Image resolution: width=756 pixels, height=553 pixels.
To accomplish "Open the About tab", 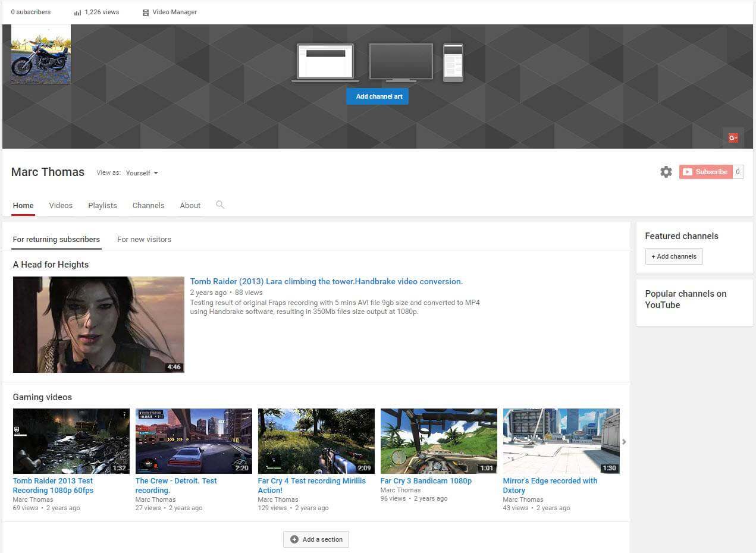I will (x=190, y=205).
